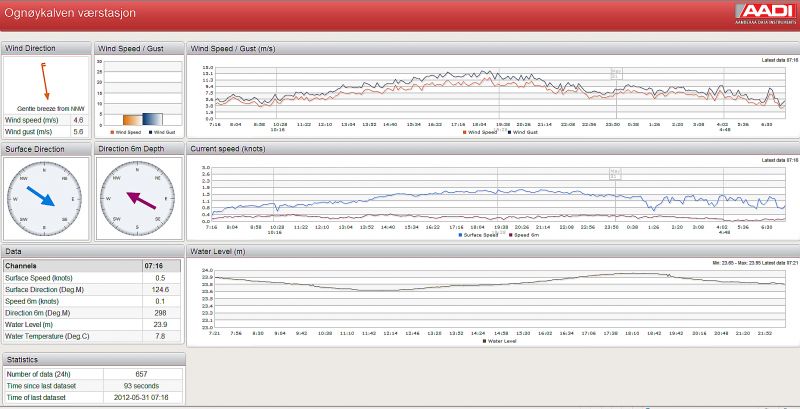Click the May 31 date marker in current speed chart

coord(615,174)
